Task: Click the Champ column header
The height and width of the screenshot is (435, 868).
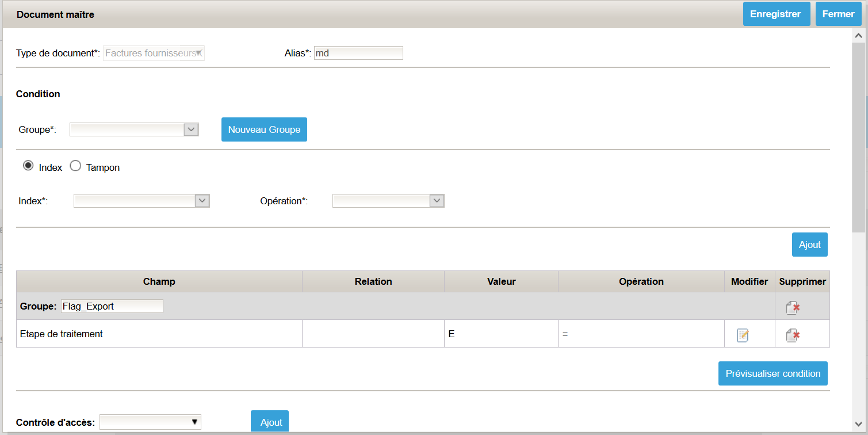Action: pyautogui.click(x=159, y=281)
